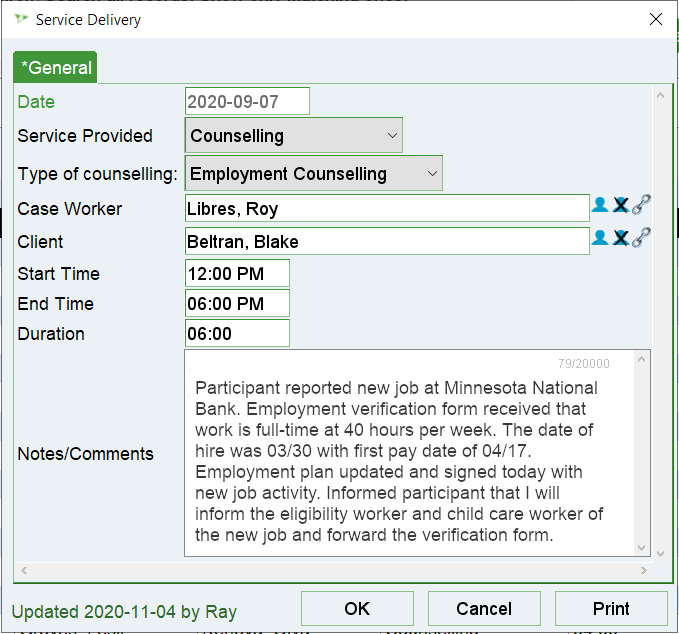Click the select person icon for Client
679x634 pixels.
(600, 238)
